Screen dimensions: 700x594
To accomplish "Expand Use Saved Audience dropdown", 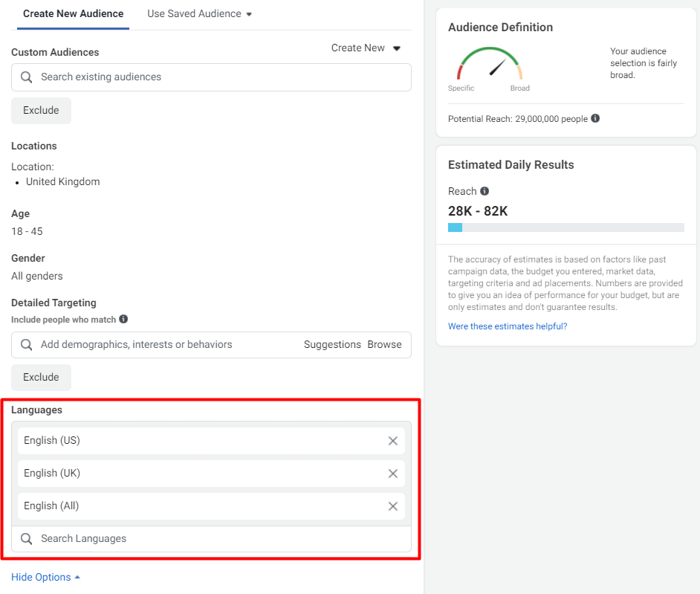I will tap(200, 13).
